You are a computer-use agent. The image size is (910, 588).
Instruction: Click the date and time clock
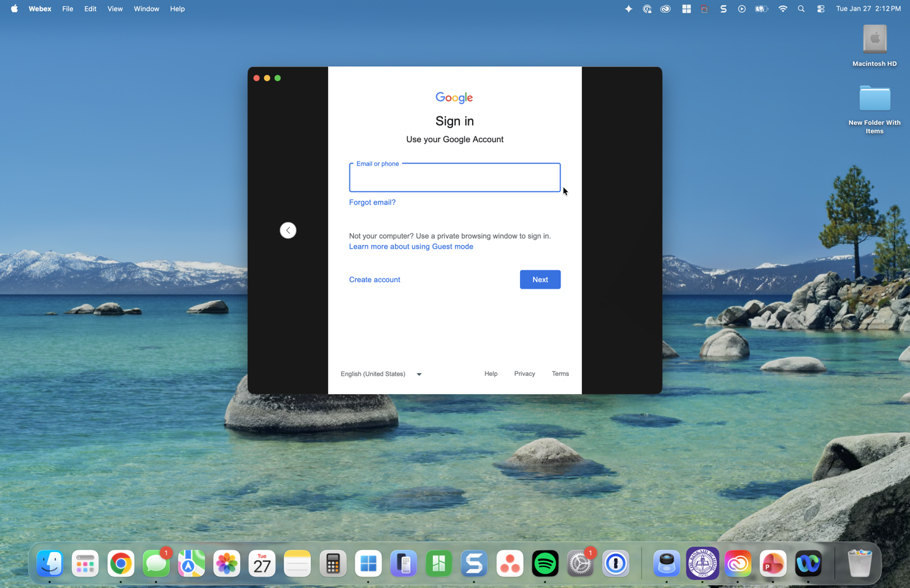(x=868, y=9)
